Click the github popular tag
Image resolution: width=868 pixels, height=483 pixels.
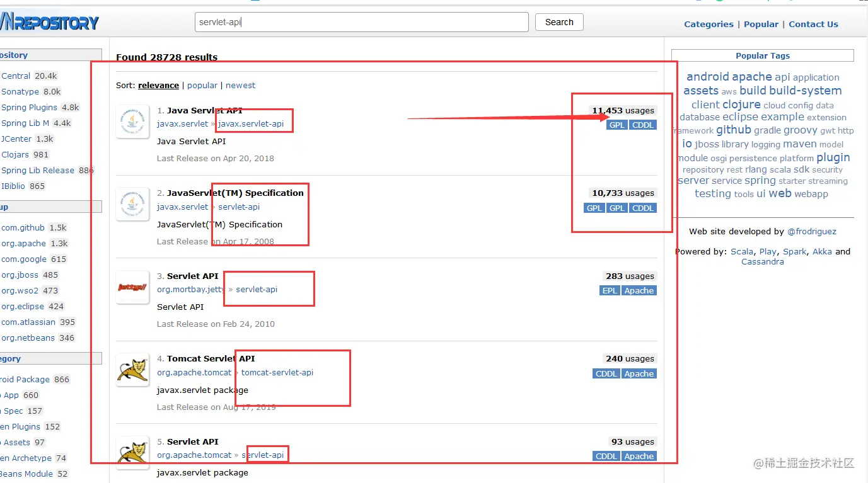click(734, 130)
